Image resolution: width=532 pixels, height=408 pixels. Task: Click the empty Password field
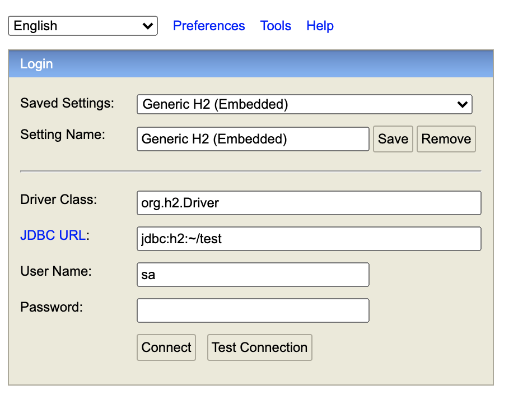pyautogui.click(x=253, y=310)
